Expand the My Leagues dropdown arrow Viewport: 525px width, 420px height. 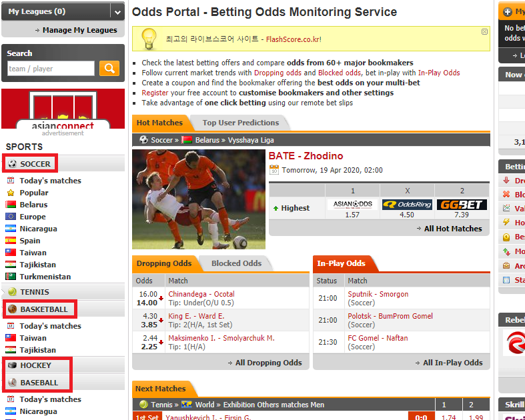click(x=117, y=11)
